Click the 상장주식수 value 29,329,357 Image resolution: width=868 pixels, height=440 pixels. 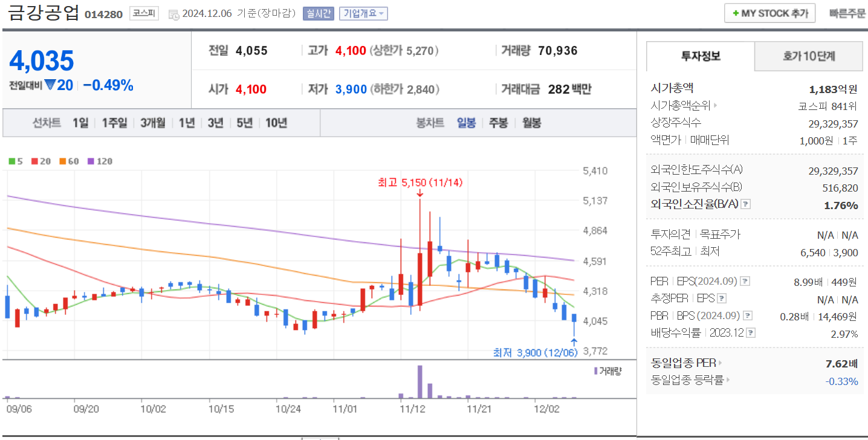click(x=833, y=123)
